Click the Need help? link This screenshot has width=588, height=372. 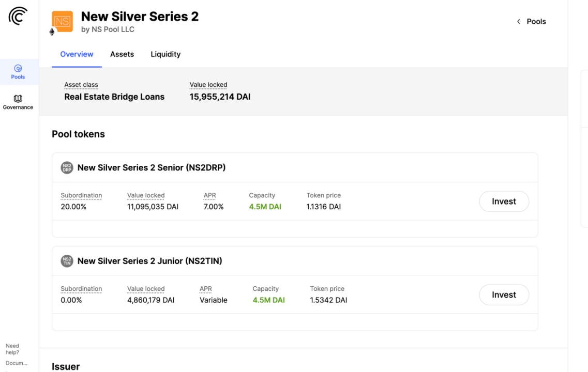click(x=12, y=349)
